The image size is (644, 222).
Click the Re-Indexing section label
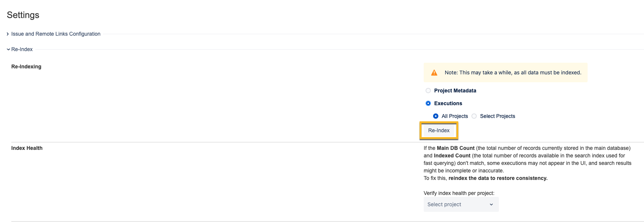26,66
